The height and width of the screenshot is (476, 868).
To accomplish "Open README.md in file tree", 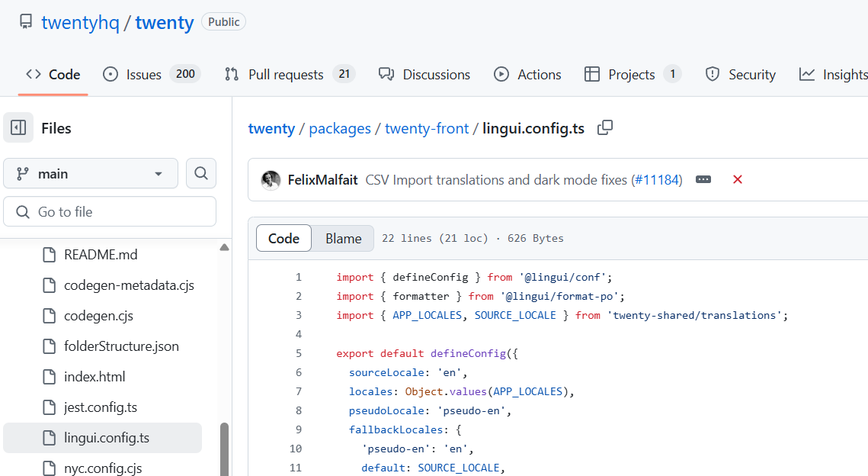I will point(101,255).
